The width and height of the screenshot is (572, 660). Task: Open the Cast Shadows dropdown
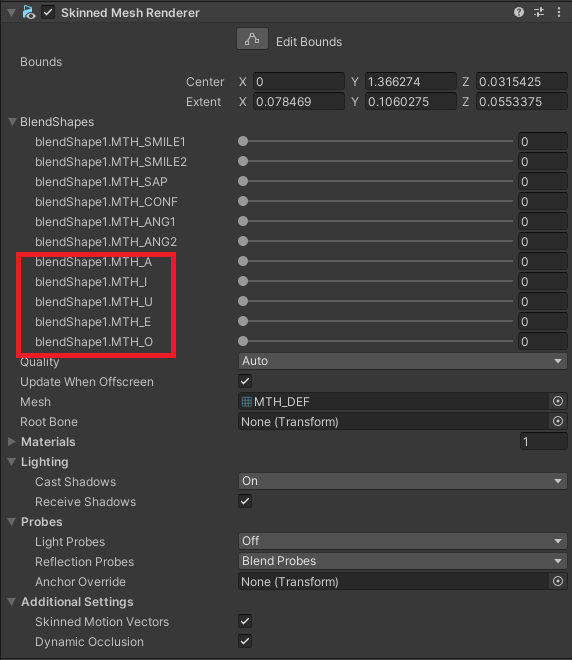pyautogui.click(x=402, y=481)
